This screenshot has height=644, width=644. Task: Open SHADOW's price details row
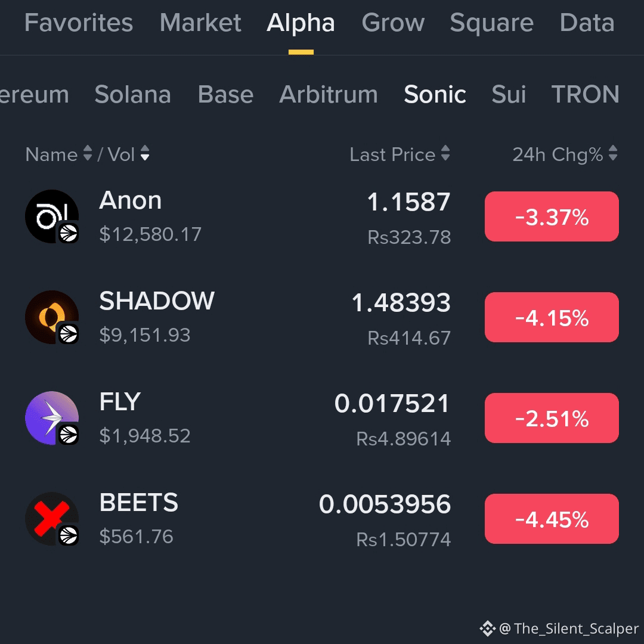[401, 317]
